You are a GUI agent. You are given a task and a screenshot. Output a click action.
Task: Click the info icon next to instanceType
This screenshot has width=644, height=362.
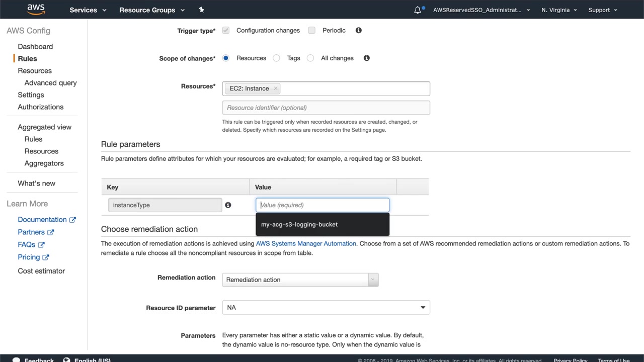coord(228,205)
